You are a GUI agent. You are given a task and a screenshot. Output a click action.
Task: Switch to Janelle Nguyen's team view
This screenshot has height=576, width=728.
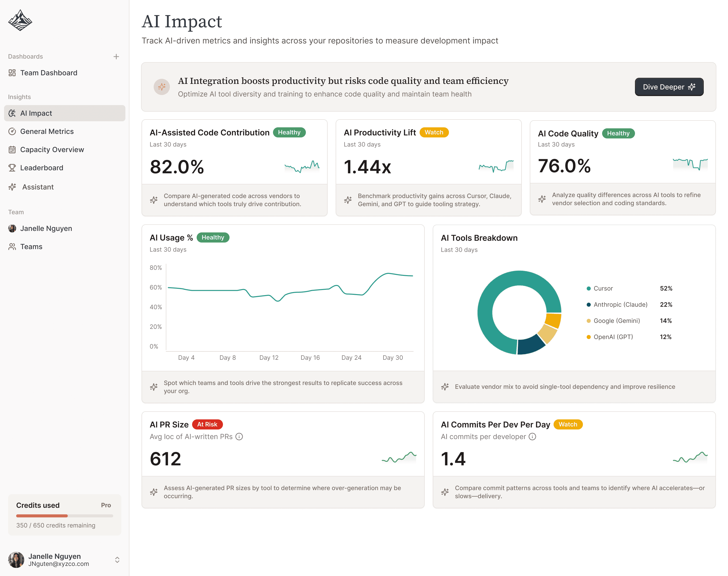pyautogui.click(x=45, y=228)
